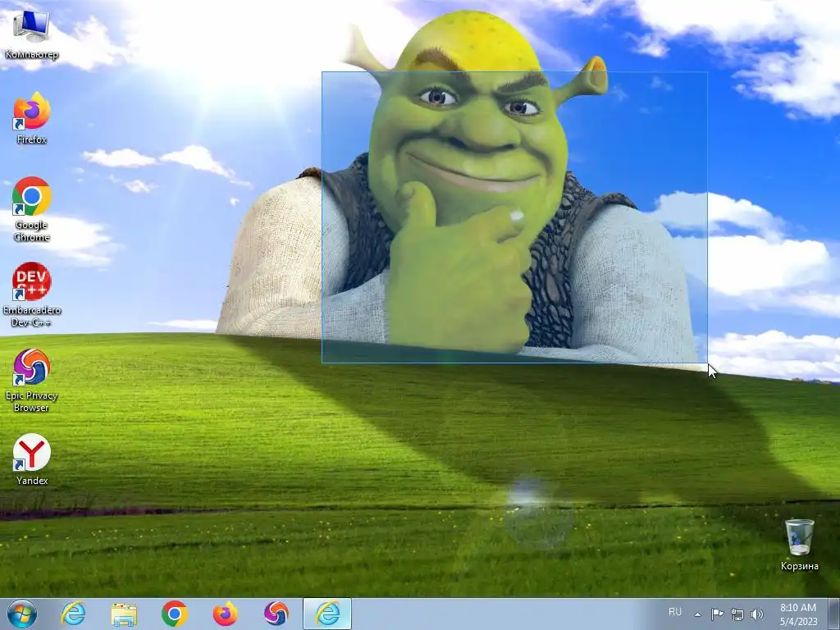The height and width of the screenshot is (630, 840).
Task: Open the Action Center flag icon
Action: 717,614
